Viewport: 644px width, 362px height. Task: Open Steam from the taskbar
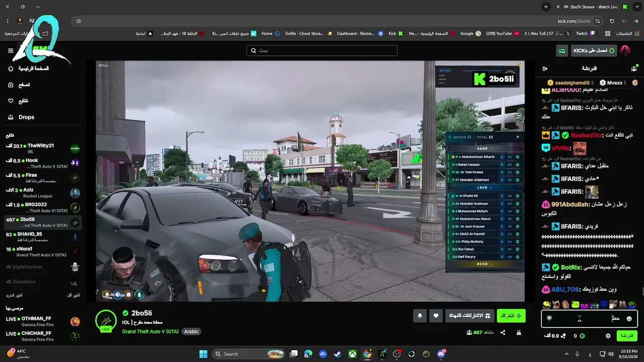click(x=337, y=354)
